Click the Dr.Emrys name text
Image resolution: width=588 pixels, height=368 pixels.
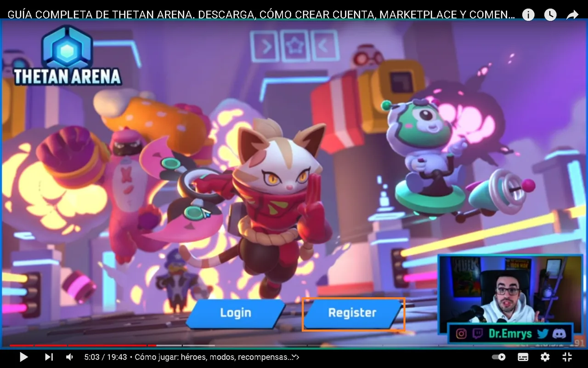510,333
